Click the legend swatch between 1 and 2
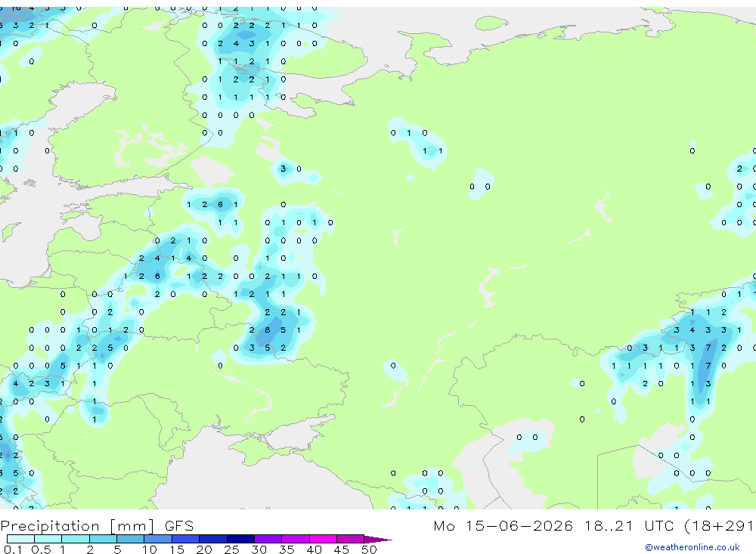This screenshot has height=554, width=756. [75, 539]
